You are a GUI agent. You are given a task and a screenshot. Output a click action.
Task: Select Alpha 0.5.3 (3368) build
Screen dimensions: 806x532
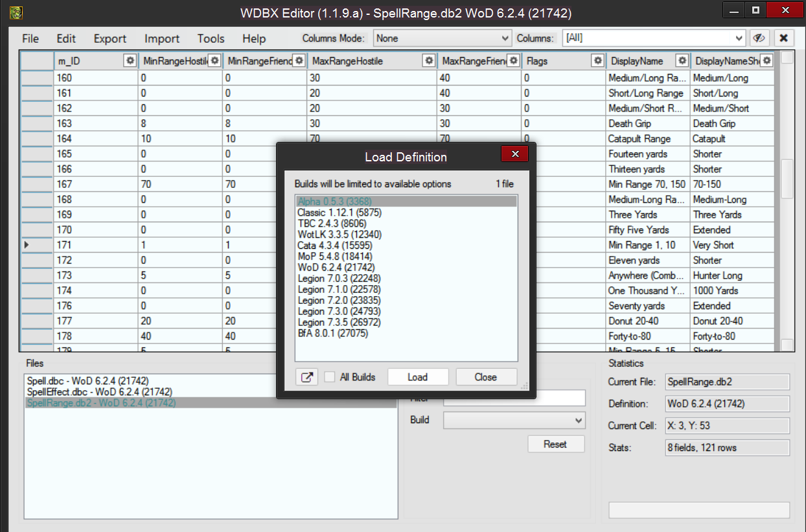(x=406, y=202)
